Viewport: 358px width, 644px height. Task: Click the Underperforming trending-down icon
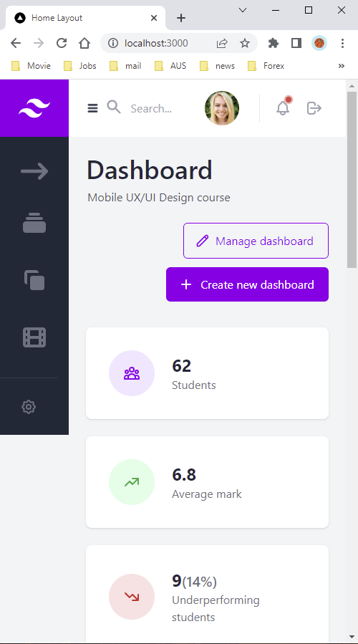pos(132,596)
